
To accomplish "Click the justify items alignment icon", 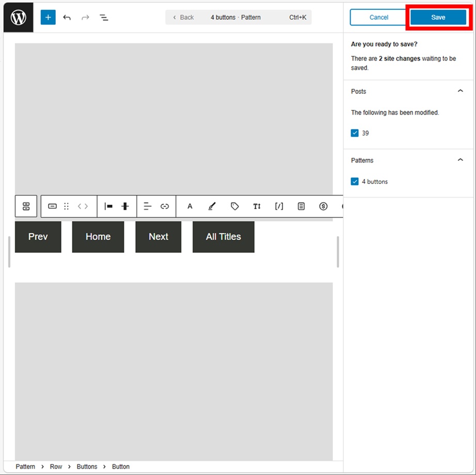I will [x=108, y=206].
